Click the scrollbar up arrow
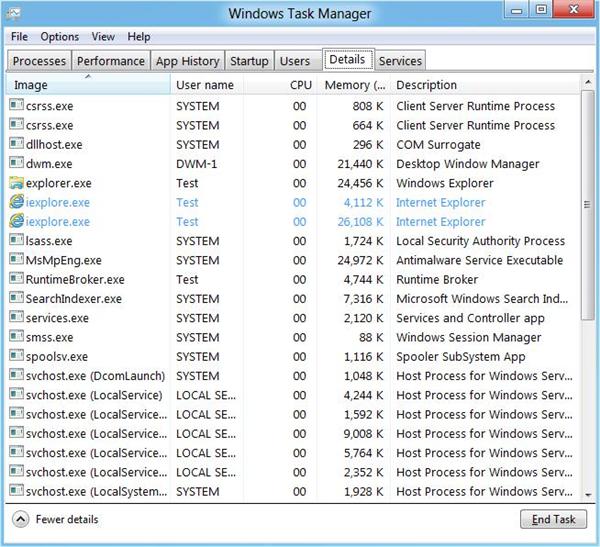The height and width of the screenshot is (547, 600). point(587,82)
